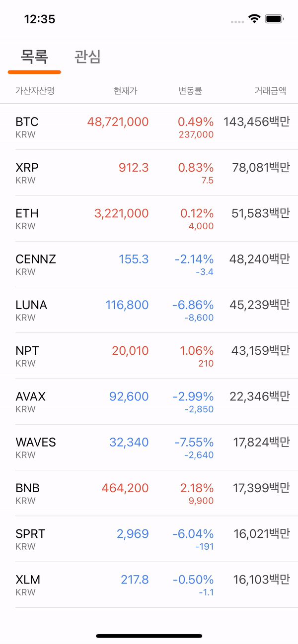This screenshot has height=644, width=298.
Task: Select the WAVES coin row
Action: point(149,447)
